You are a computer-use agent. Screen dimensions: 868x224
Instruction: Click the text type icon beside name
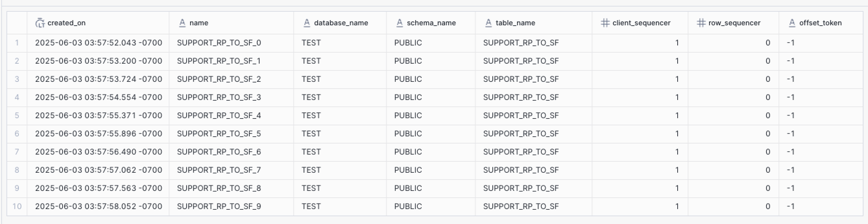[x=182, y=23]
